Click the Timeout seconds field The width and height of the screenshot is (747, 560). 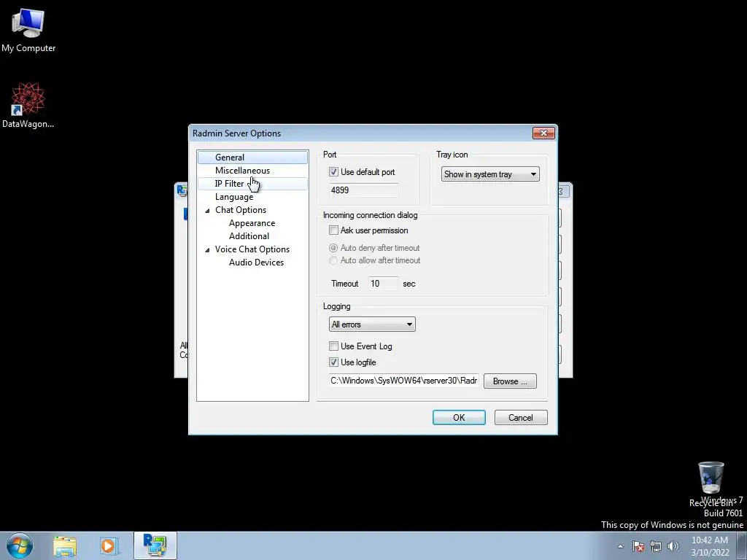point(383,284)
